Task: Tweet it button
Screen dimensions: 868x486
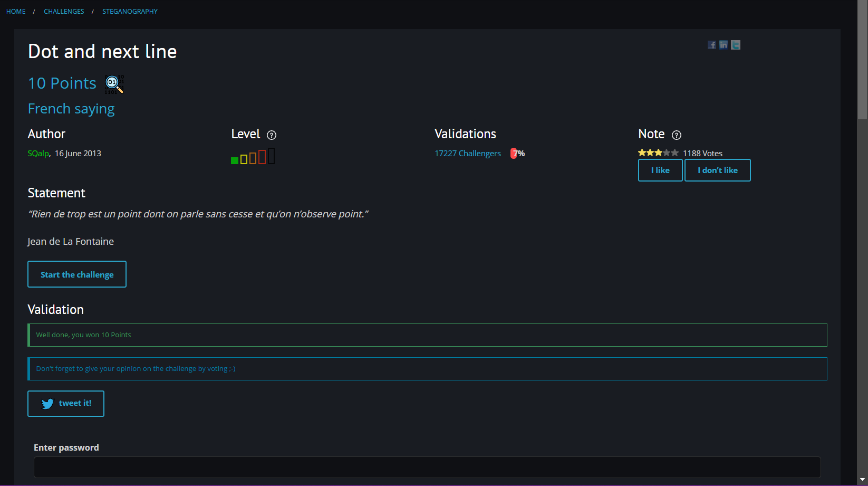Action: 66,404
